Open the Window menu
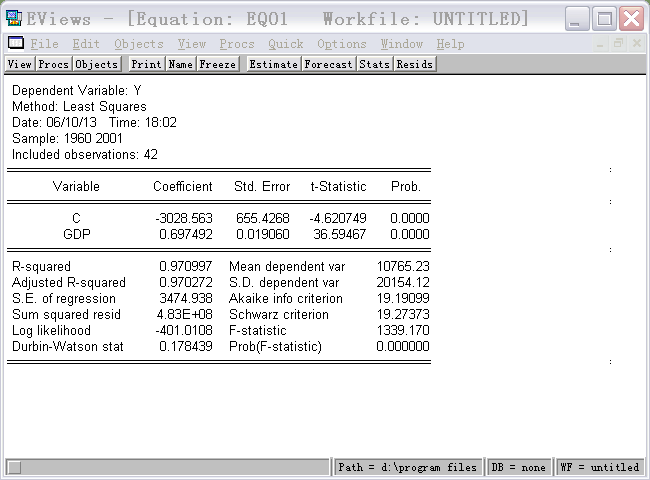The width and height of the screenshot is (650, 480). tap(402, 44)
